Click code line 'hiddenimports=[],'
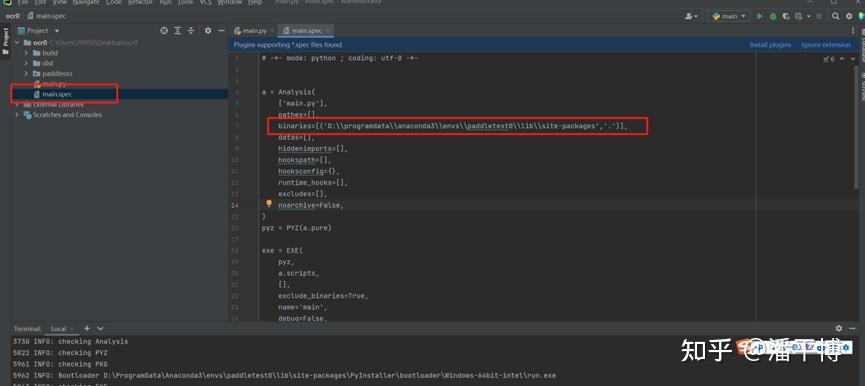865x386 pixels. point(313,148)
